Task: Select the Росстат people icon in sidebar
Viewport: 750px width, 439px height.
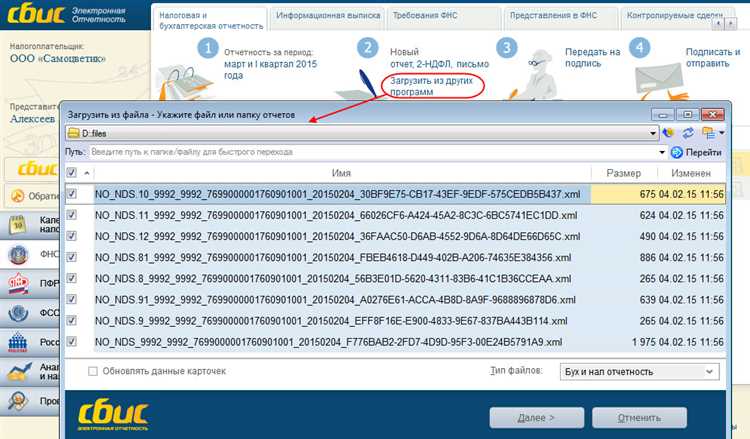Action: click(x=19, y=342)
